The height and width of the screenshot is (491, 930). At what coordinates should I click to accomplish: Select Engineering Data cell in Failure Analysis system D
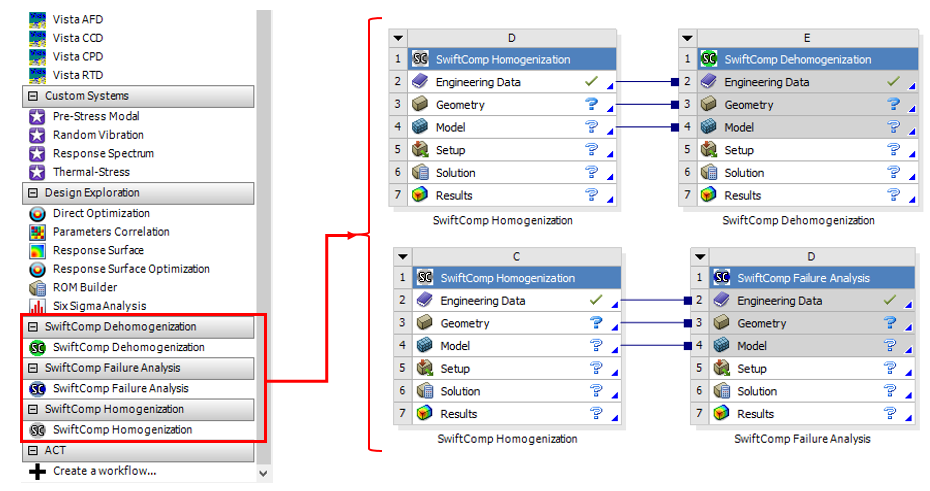813,301
